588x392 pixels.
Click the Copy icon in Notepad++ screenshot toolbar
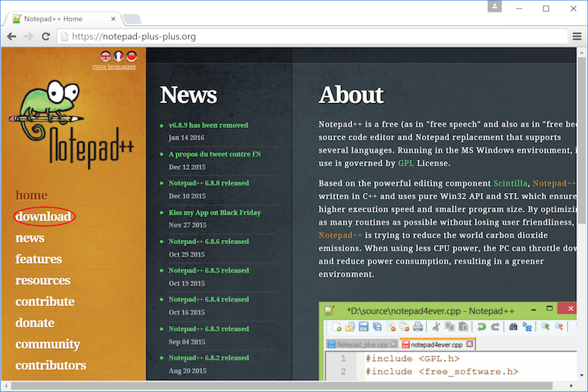[449, 327]
